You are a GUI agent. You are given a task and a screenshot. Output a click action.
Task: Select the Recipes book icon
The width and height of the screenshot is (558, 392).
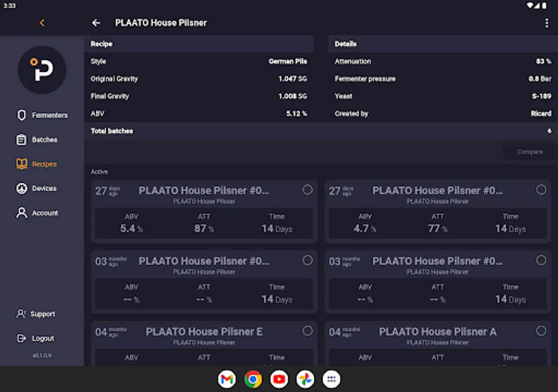pyautogui.click(x=21, y=164)
